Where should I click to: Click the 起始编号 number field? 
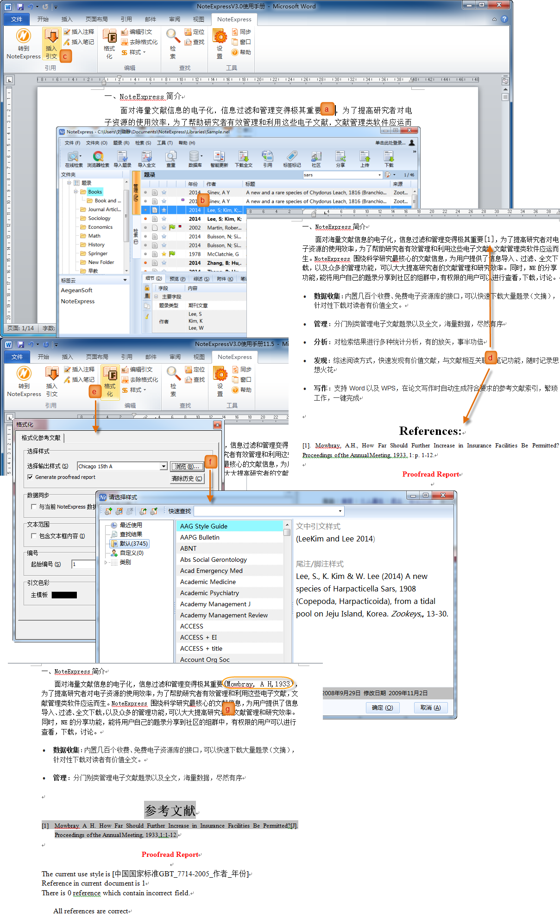point(83,564)
